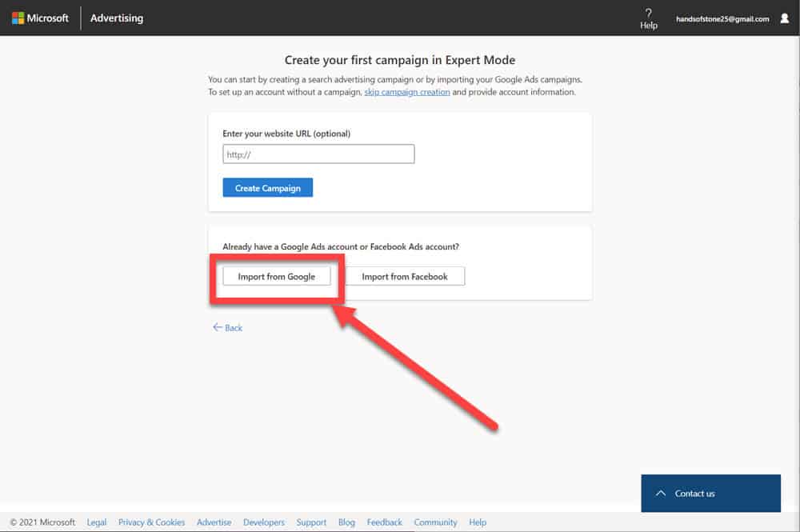Open the Help footer link
Image resolution: width=800 pixels, height=532 pixels.
point(478,522)
